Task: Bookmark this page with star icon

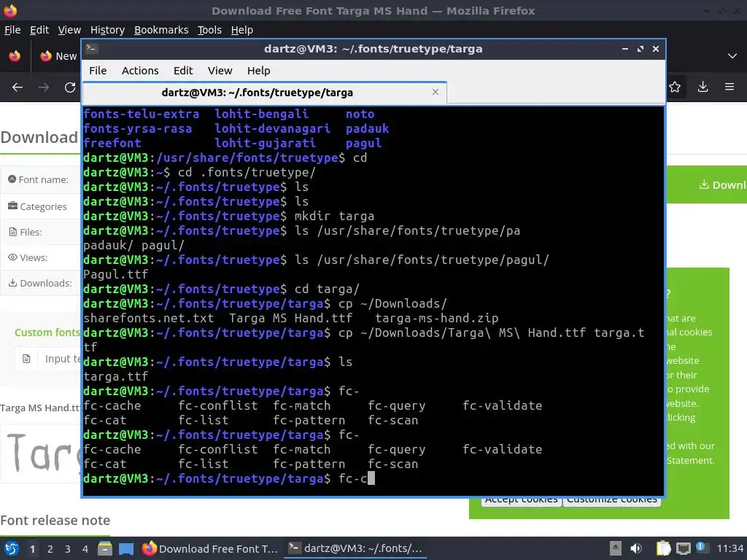Action: (675, 87)
